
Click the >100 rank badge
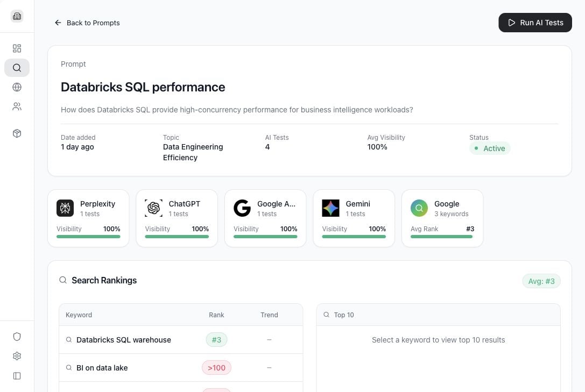(216, 368)
